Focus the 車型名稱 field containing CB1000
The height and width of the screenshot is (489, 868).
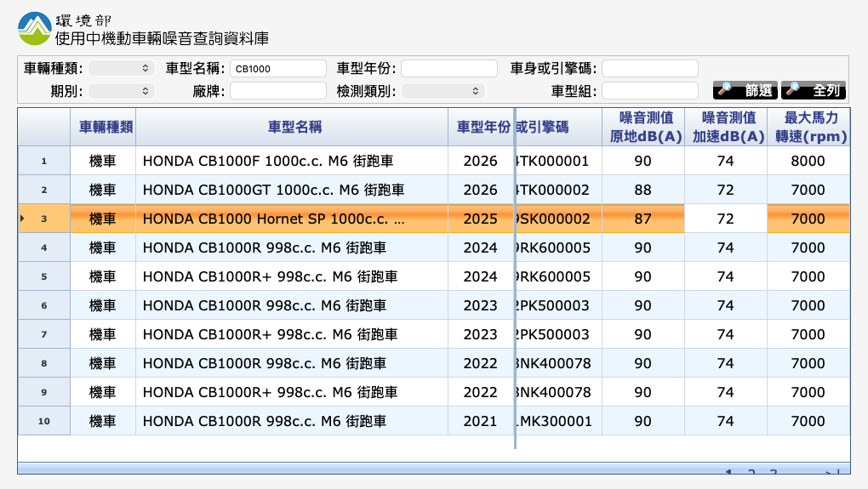pyautogui.click(x=277, y=68)
